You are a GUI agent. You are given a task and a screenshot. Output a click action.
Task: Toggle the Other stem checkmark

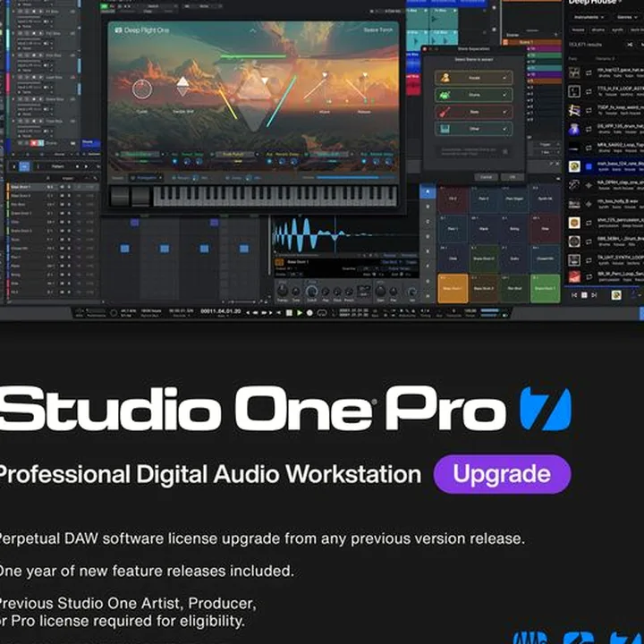pyautogui.click(x=504, y=129)
